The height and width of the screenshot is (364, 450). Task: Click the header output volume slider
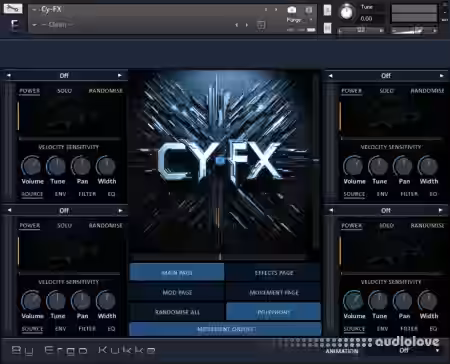[x=414, y=30]
